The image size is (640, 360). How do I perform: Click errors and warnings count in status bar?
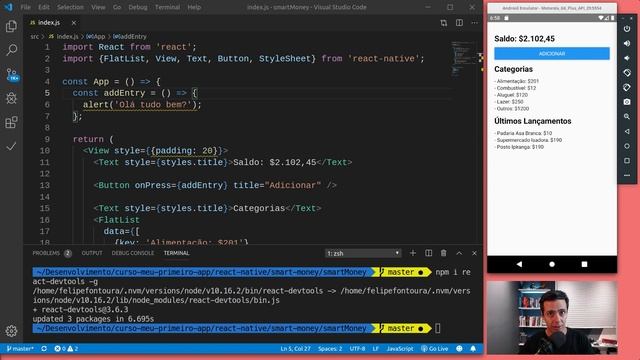pyautogui.click(x=66, y=349)
